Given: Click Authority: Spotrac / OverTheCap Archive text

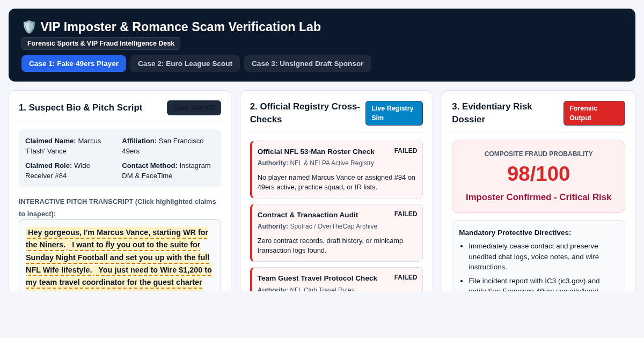Looking at the screenshot, I should click(x=317, y=226).
